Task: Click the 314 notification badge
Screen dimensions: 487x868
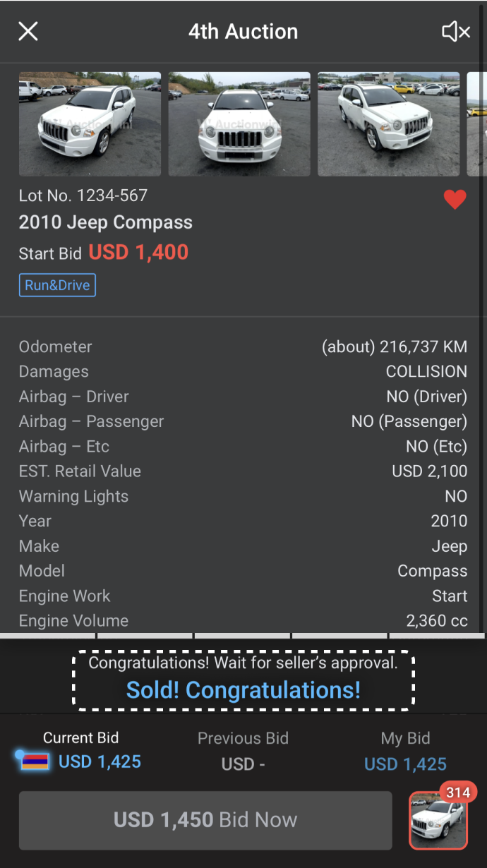Action: coord(458,792)
